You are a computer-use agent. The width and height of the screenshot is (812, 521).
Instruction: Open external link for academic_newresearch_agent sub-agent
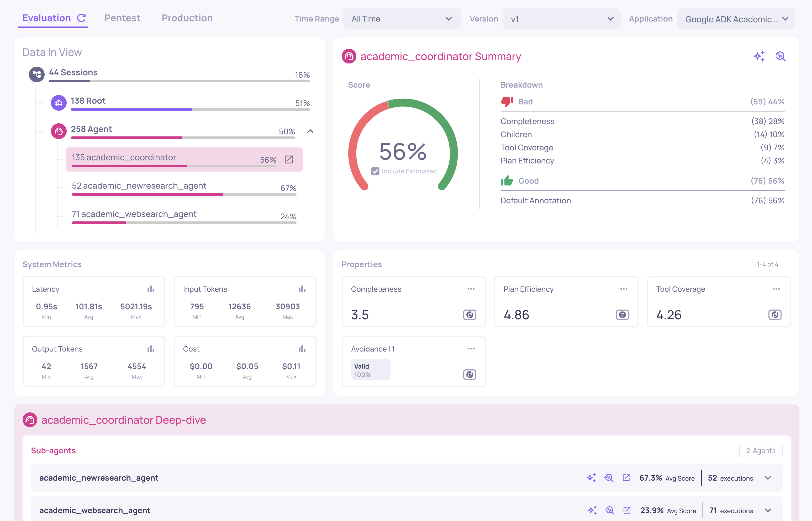click(x=626, y=478)
